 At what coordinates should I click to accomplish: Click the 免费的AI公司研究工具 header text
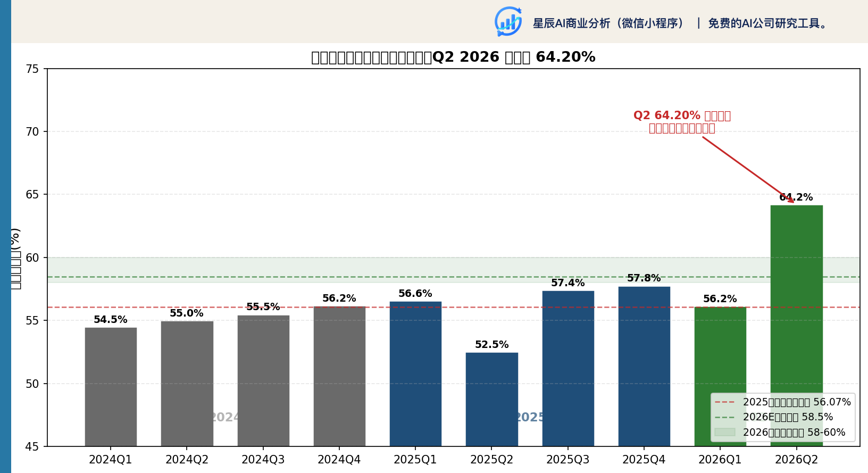click(x=767, y=23)
